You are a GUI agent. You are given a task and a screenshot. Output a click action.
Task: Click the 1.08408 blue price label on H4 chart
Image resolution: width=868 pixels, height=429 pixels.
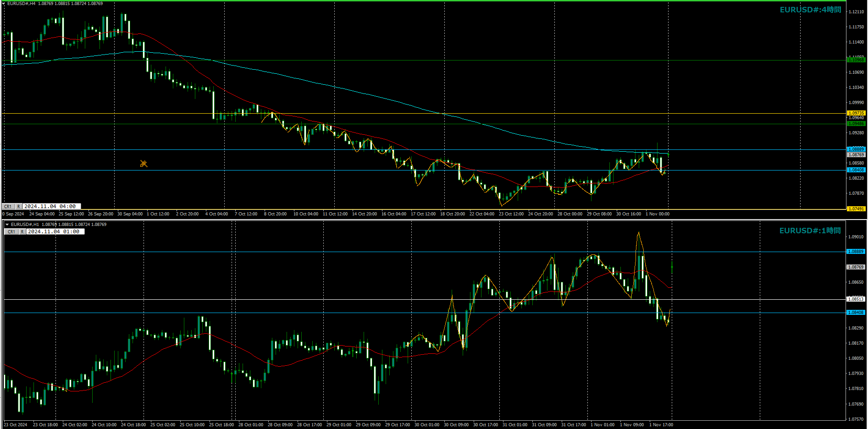point(856,170)
